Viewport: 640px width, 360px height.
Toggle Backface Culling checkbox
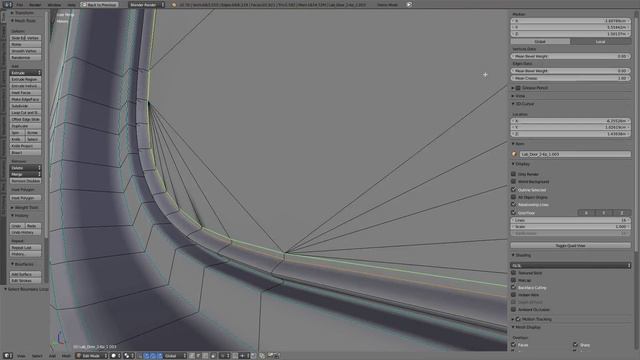point(513,287)
